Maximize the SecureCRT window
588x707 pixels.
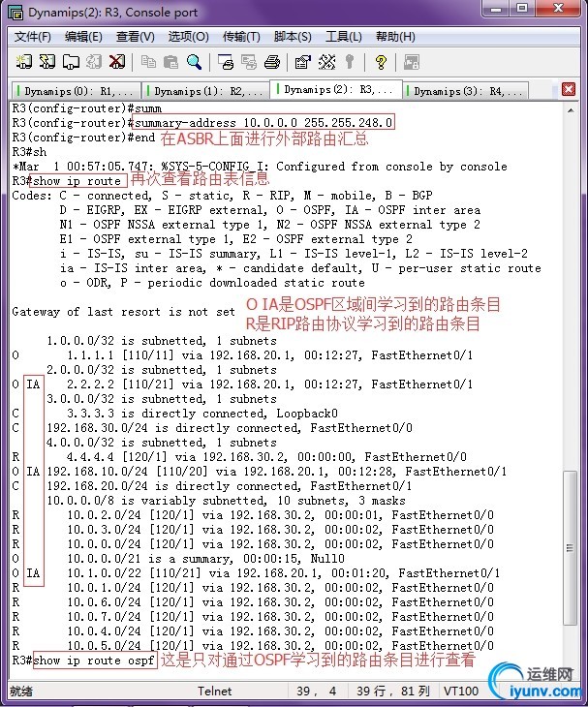[x=522, y=9]
